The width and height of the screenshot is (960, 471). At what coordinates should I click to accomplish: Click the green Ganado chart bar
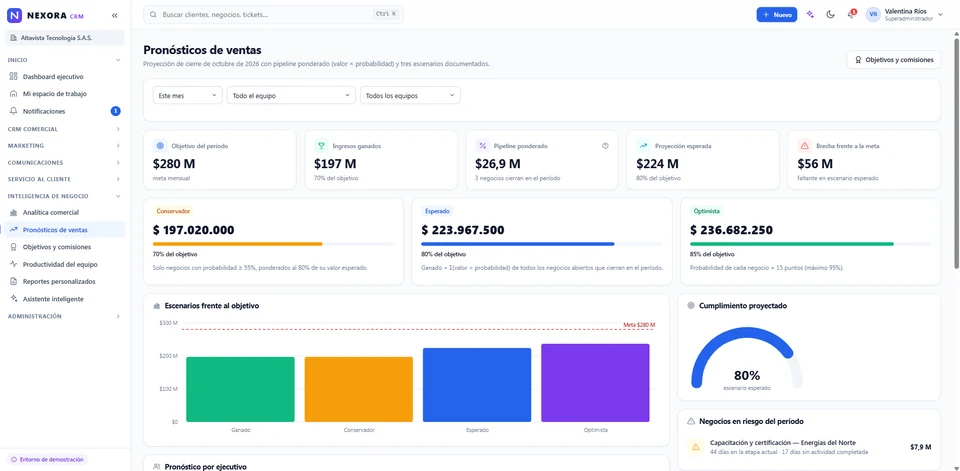pos(240,390)
